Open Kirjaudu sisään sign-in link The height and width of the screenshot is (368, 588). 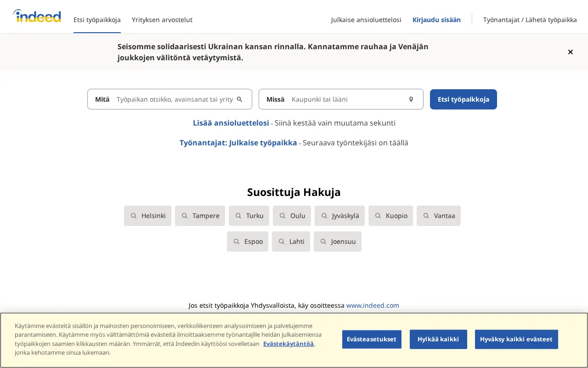coord(436,20)
